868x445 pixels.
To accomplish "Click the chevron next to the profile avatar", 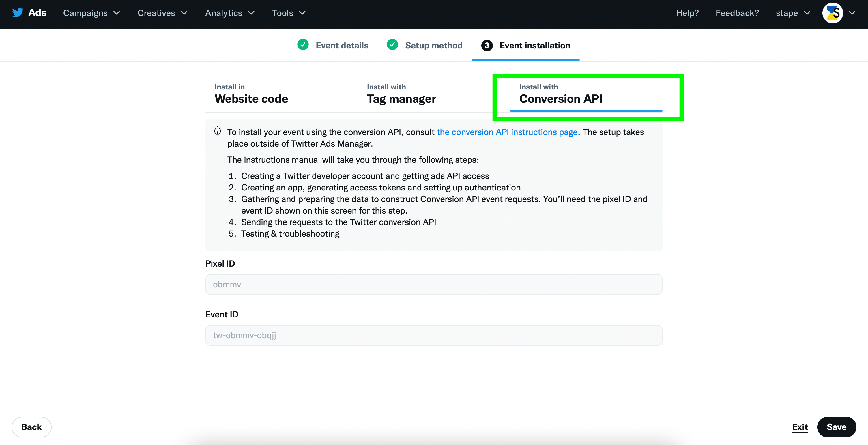I will click(x=852, y=13).
